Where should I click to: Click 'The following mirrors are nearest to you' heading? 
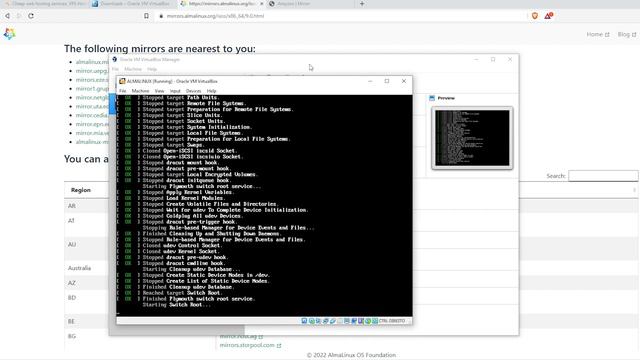pyautogui.click(x=160, y=49)
